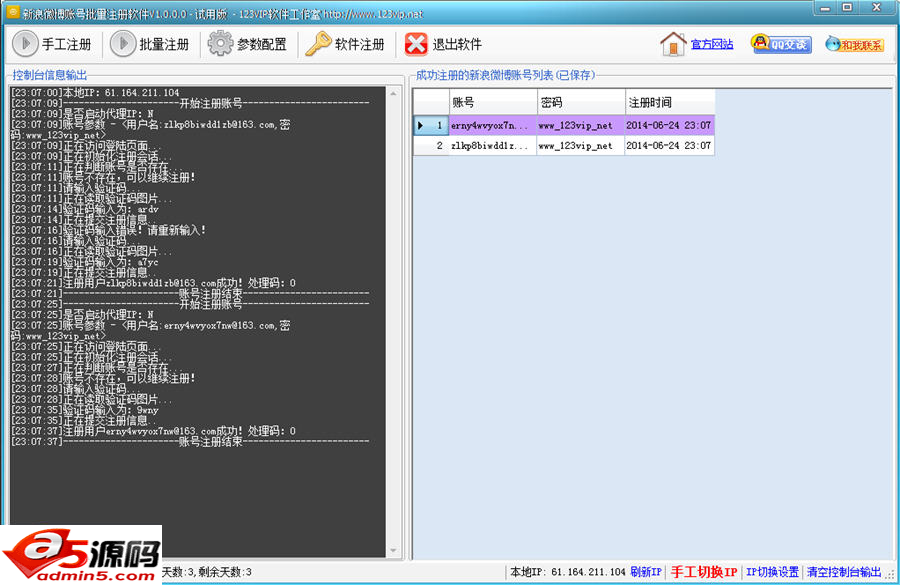
Task: Select row 2 account zlkp8biwddlz...
Action: pyautogui.click(x=492, y=146)
